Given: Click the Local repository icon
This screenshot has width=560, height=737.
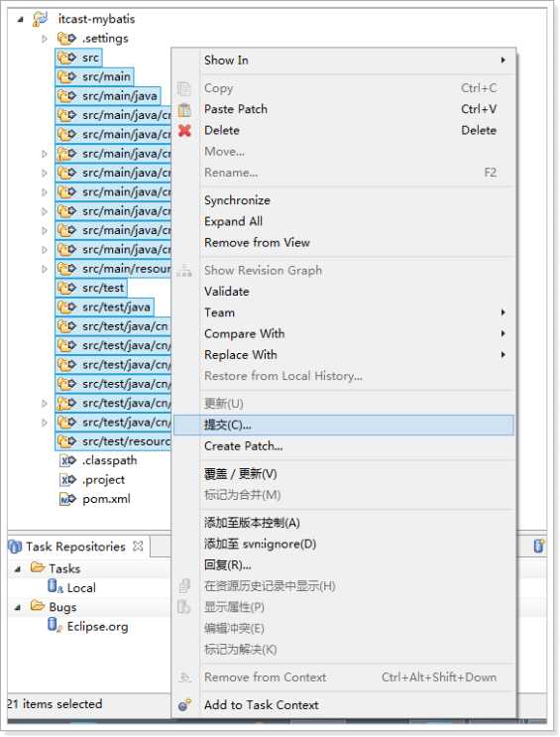Looking at the screenshot, I should point(55,586).
